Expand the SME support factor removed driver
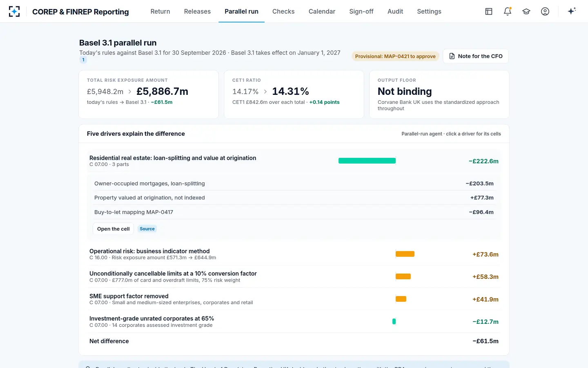 pos(294,299)
